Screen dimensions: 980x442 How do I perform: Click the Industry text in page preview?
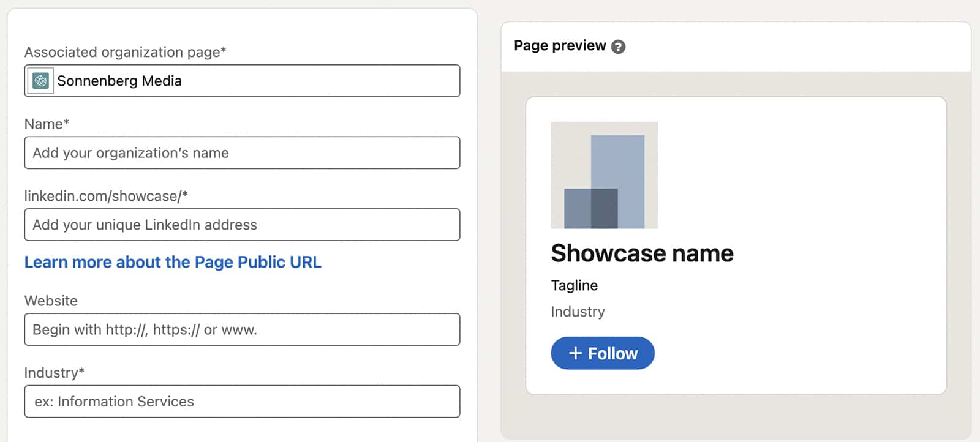(578, 312)
